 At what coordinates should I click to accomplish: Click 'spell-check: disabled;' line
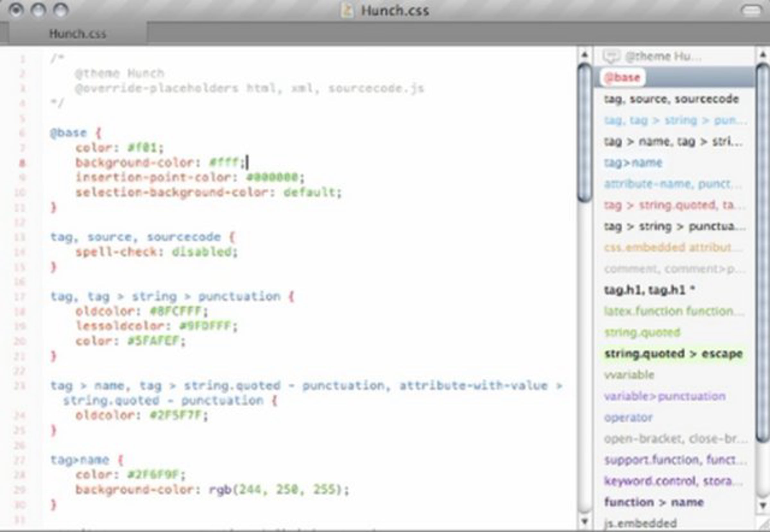(x=157, y=252)
